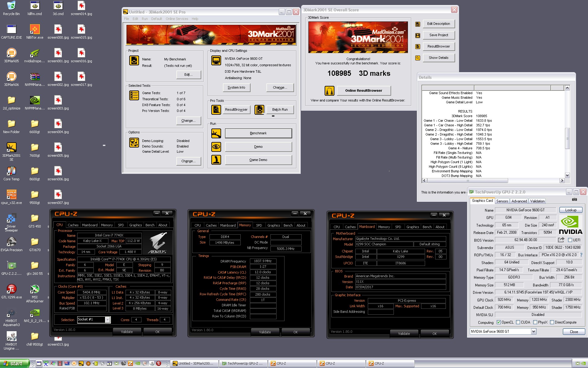Click the Edit... button in Project section
This screenshot has height=368, width=588.
188,75
